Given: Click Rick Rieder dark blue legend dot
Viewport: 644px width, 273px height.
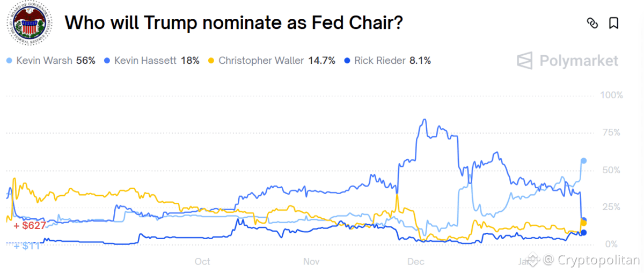Looking at the screenshot, I should [347, 61].
